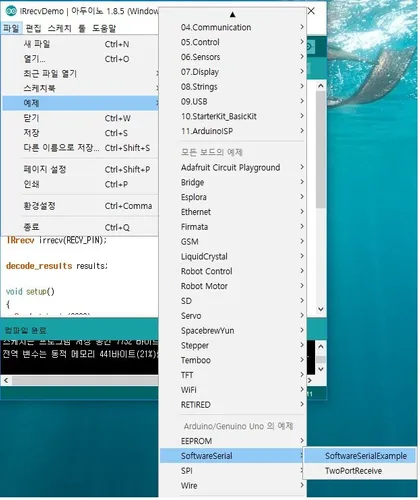Open Robot Motor examples

point(233,286)
